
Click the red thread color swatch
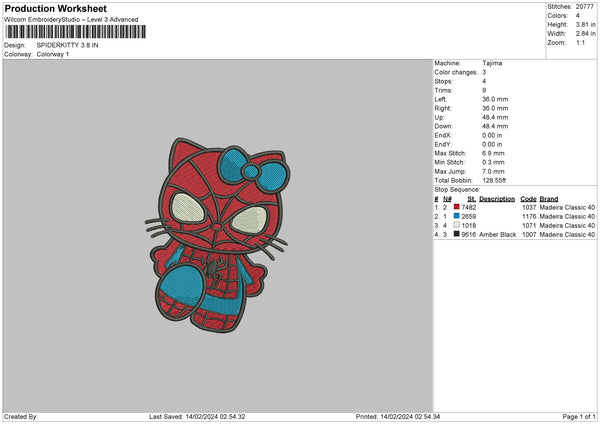pos(456,206)
